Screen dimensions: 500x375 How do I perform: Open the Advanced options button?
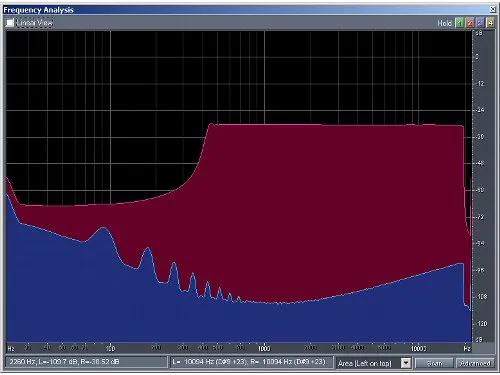click(x=475, y=363)
